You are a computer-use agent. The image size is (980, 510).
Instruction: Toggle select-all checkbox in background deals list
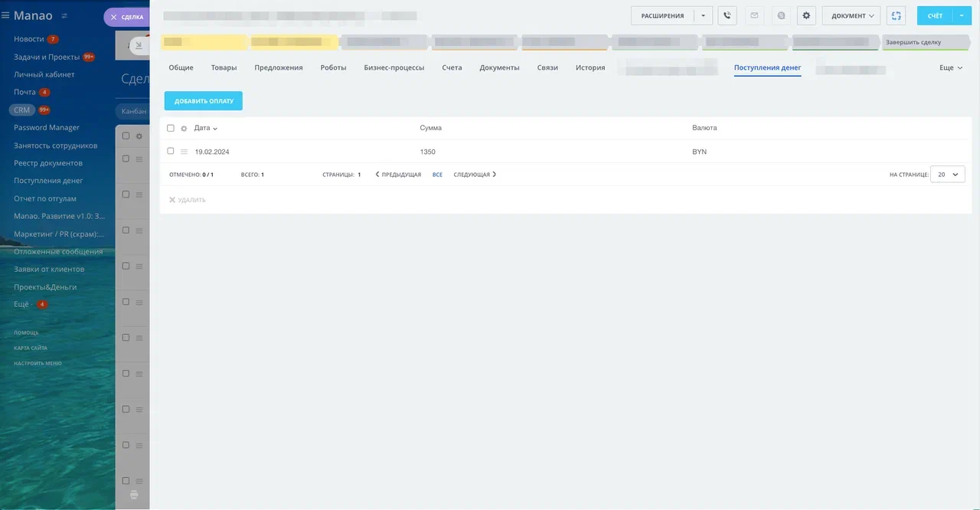126,136
